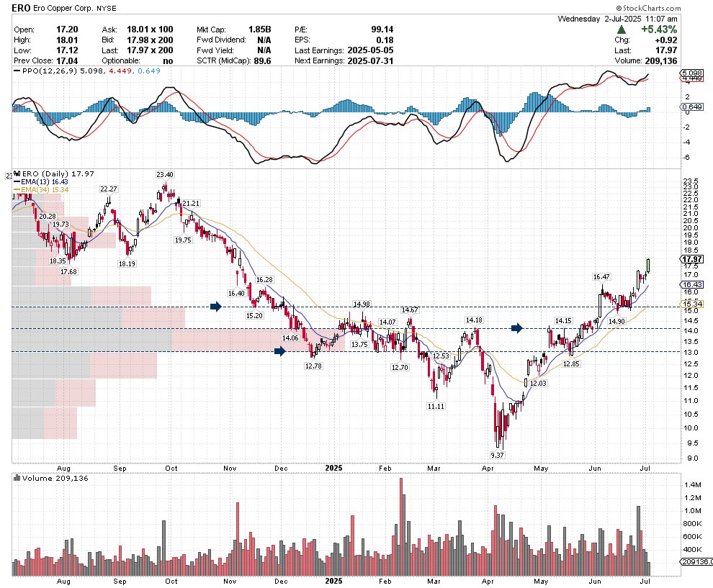
Task: Click the +5.43% percent change value
Action: pyautogui.click(x=659, y=30)
